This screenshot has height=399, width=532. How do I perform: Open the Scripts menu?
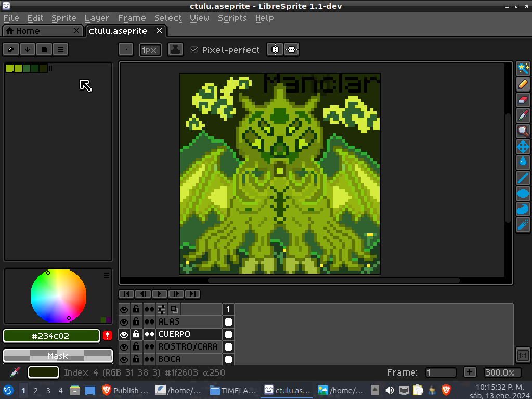tap(232, 18)
